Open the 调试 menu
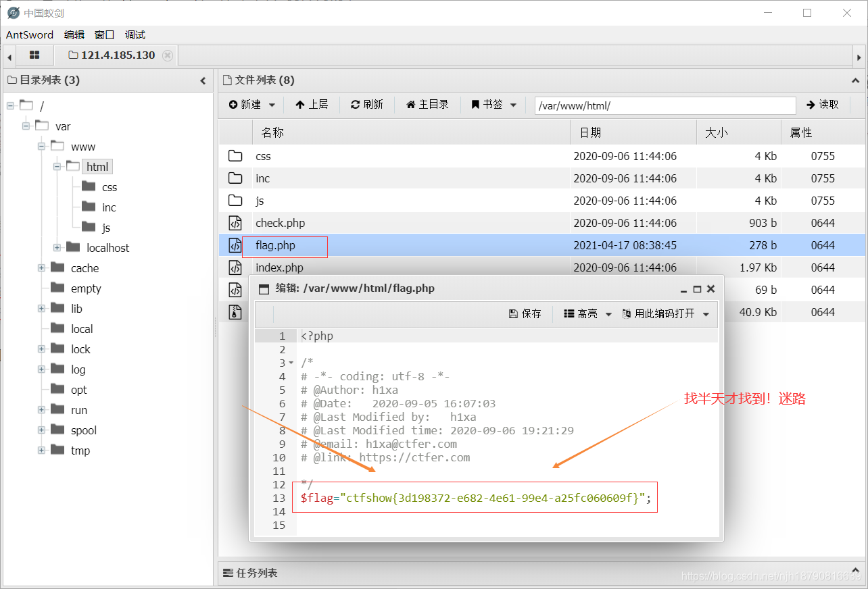The width and height of the screenshot is (868, 589). (x=135, y=35)
